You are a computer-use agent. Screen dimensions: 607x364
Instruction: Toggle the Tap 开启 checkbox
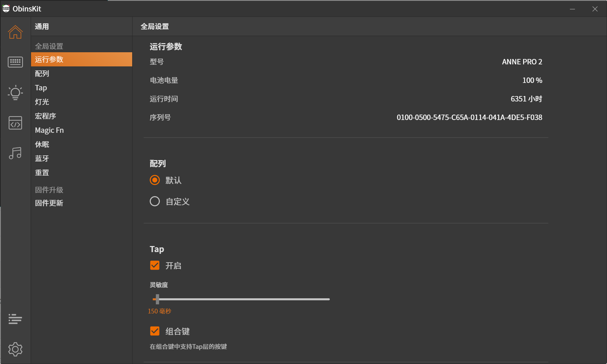155,265
